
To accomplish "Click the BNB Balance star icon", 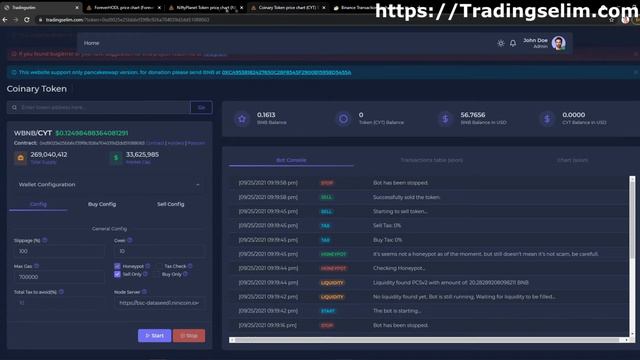I will (242, 119).
